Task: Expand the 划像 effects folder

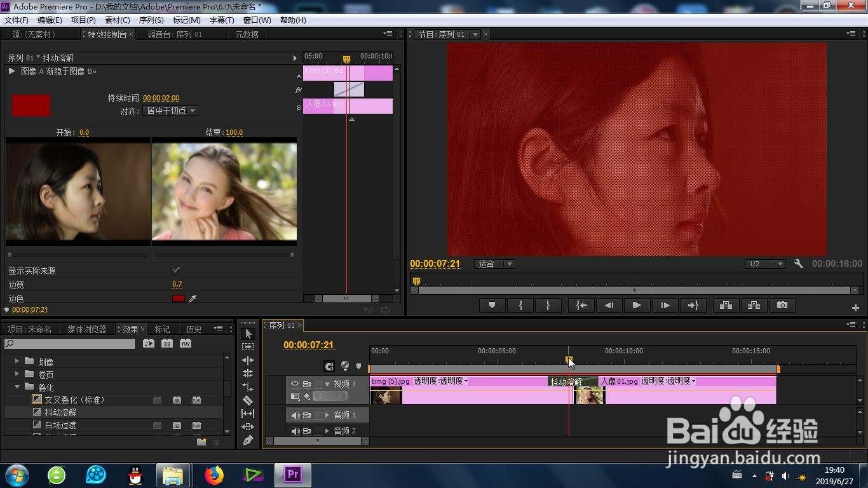Action: (x=17, y=362)
